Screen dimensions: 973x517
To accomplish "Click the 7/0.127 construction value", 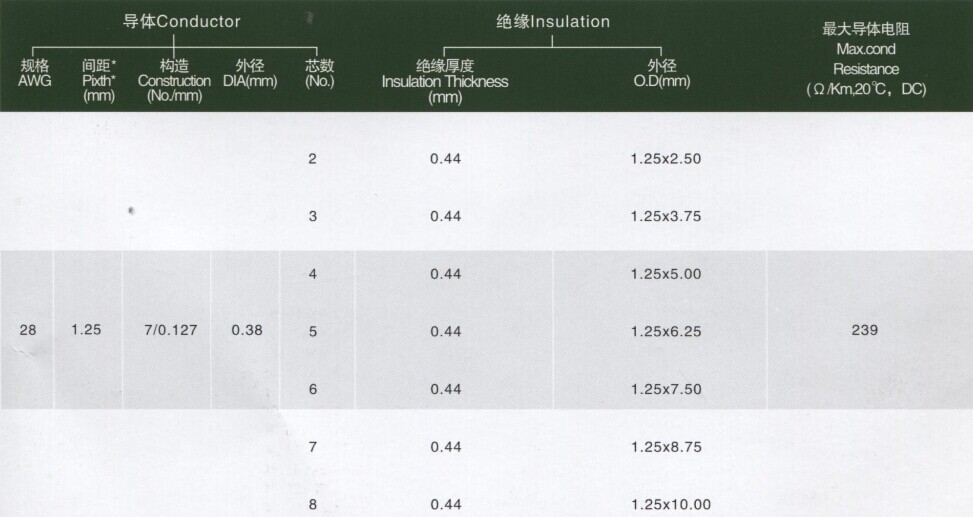I will pos(172,329).
